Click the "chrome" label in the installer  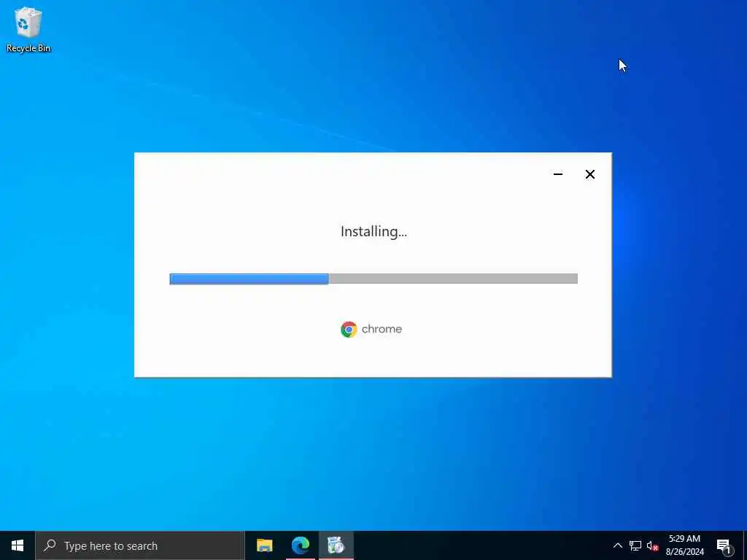click(382, 329)
